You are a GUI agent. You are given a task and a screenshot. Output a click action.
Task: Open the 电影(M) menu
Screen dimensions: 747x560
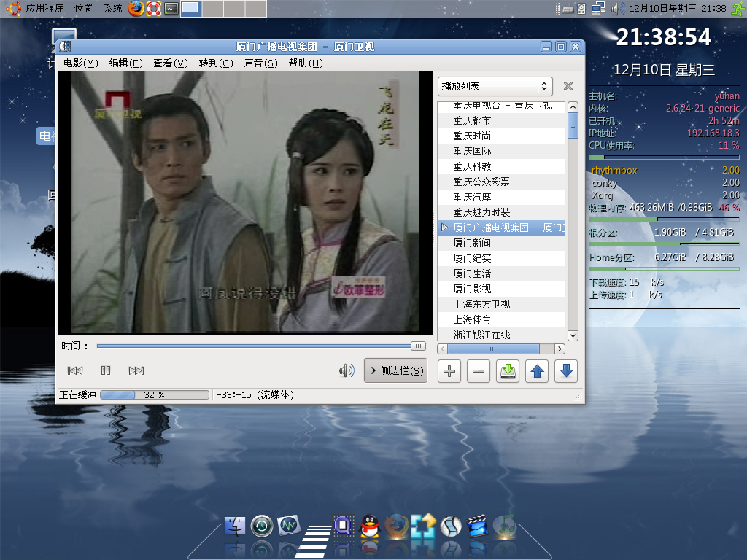(80, 63)
